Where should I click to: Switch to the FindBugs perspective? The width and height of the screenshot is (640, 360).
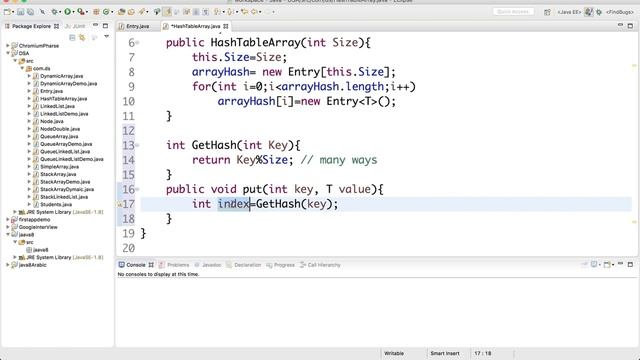pos(620,12)
